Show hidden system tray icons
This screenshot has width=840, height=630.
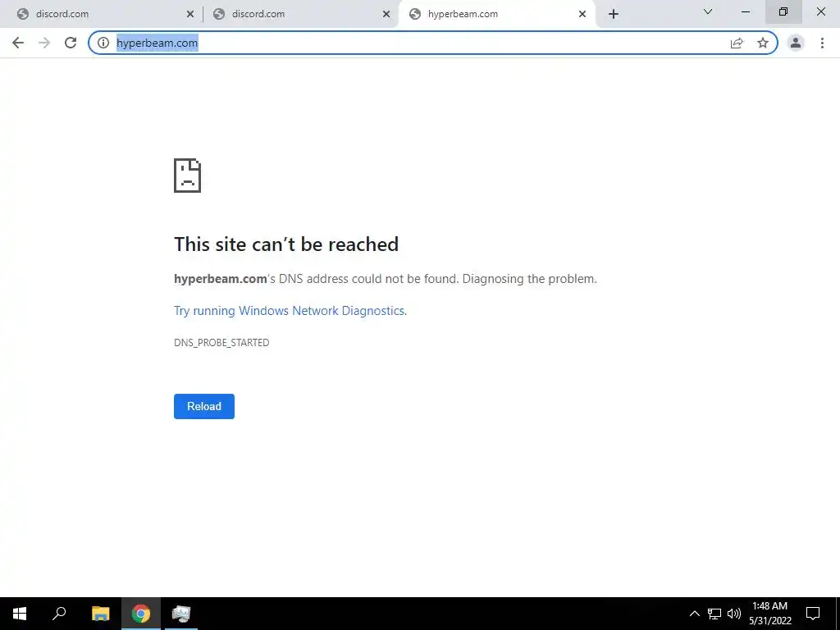pos(694,614)
